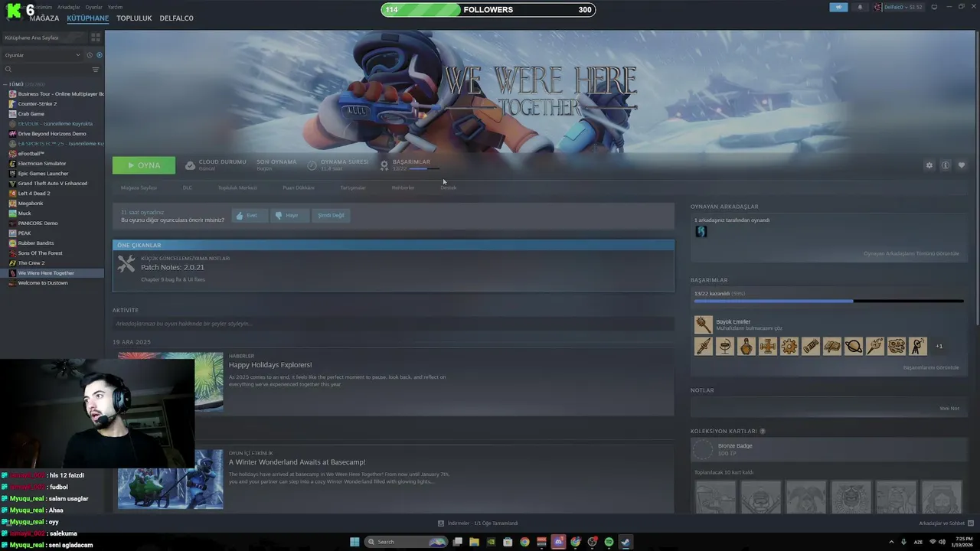980x551 pixels.
Task: Toggle the favorite heart icon
Action: pos(962,165)
